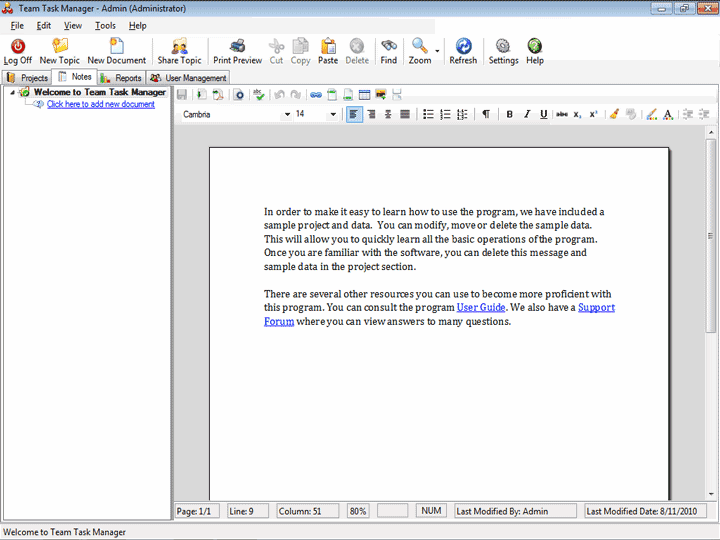Create a New Topic from the toolbar
Image resolution: width=720 pixels, height=540 pixels.
click(x=60, y=51)
